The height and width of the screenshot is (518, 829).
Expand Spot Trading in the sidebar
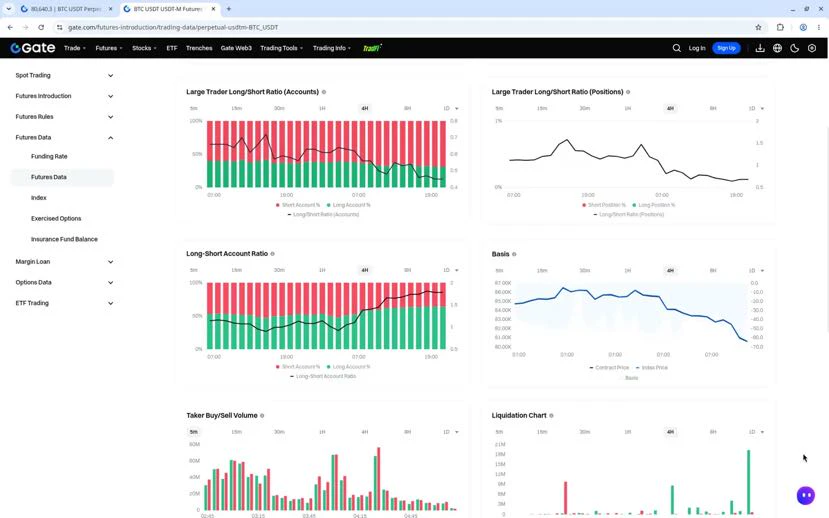pos(63,76)
